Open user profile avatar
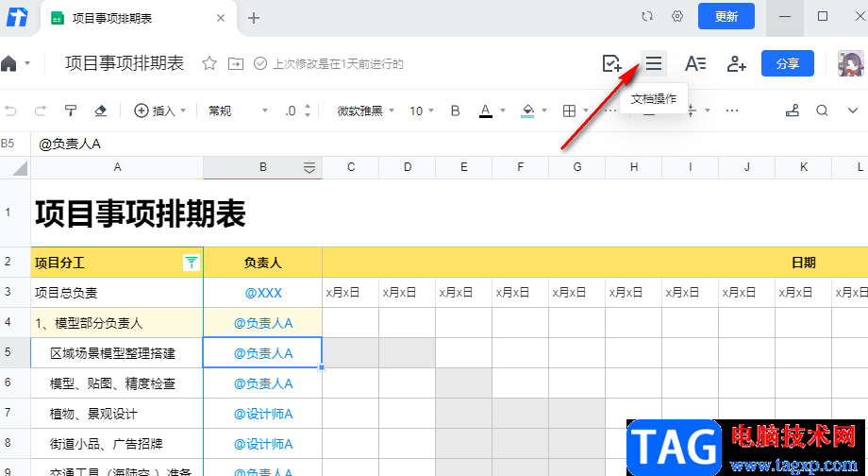 tap(851, 63)
